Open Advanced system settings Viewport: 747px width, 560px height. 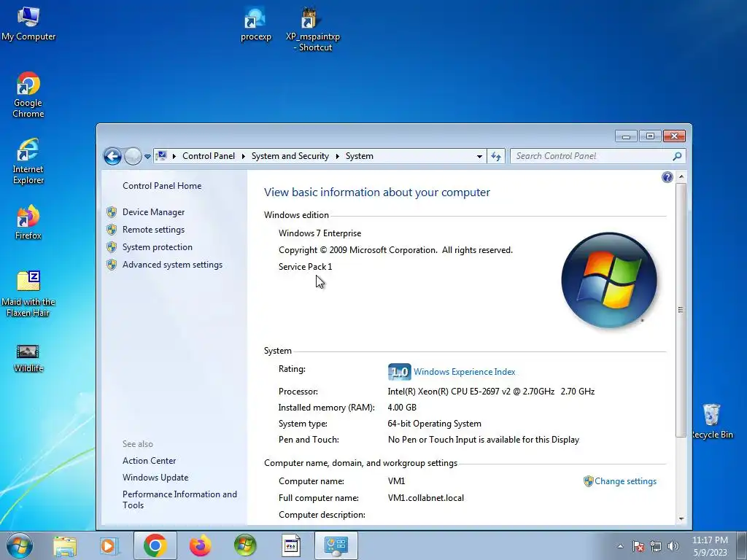tap(172, 265)
